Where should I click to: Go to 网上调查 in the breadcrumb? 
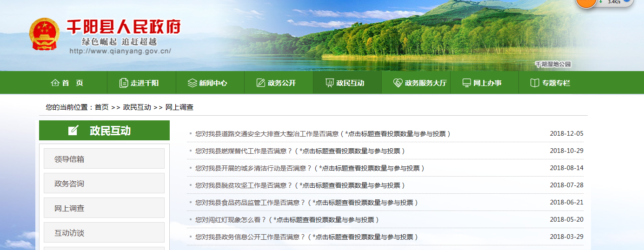coord(179,107)
